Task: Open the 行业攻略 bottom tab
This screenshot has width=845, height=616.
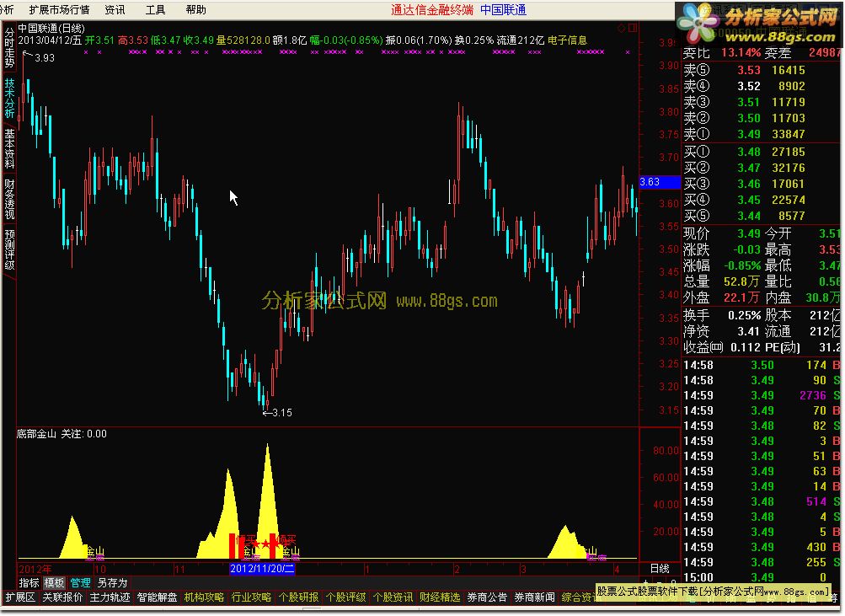Action: click(251, 597)
